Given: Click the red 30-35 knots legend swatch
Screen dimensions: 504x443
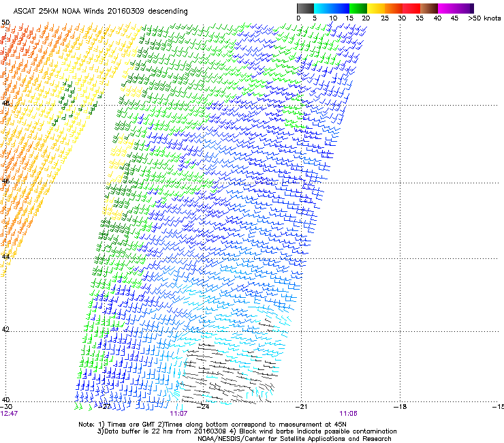Looking at the screenshot, I should 411,8.
